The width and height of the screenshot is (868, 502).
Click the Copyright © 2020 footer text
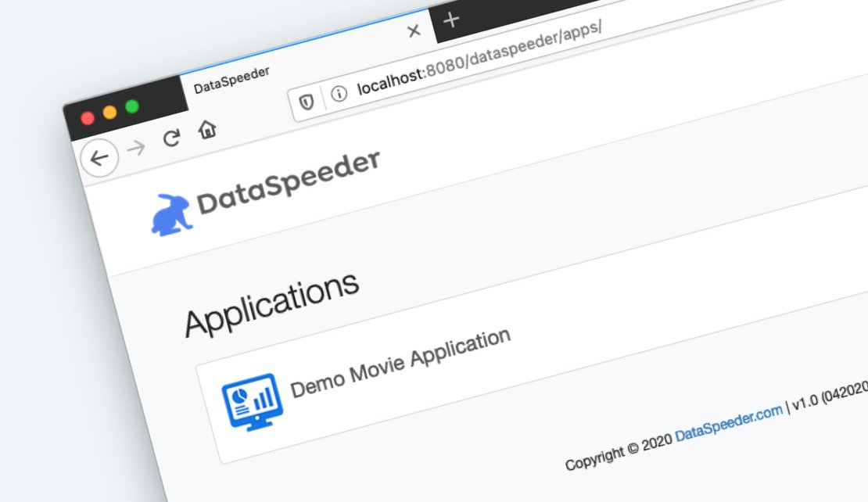click(619, 450)
